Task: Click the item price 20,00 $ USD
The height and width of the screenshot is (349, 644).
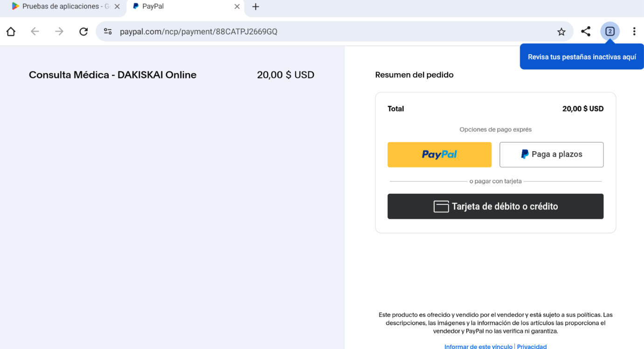Action: click(285, 75)
